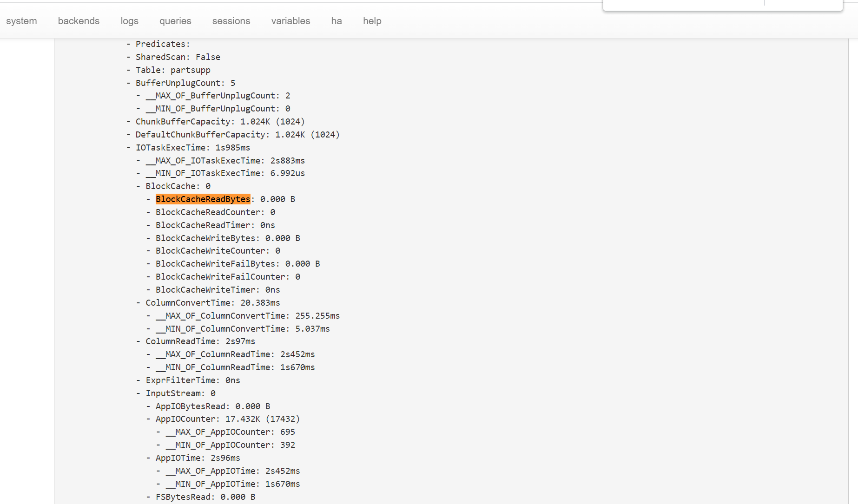The width and height of the screenshot is (858, 504).
Task: Click the BlockCacheWriteFailBytes entry
Action: coord(238,264)
